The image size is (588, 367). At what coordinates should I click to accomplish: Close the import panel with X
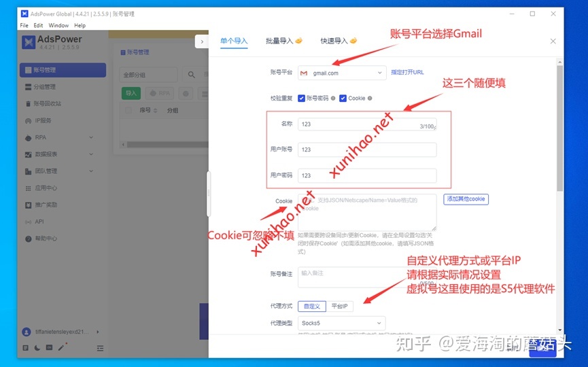(x=553, y=41)
